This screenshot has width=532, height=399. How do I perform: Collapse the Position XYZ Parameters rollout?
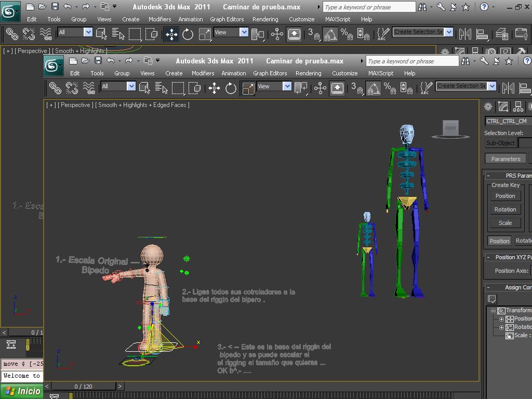pyautogui.click(x=488, y=257)
